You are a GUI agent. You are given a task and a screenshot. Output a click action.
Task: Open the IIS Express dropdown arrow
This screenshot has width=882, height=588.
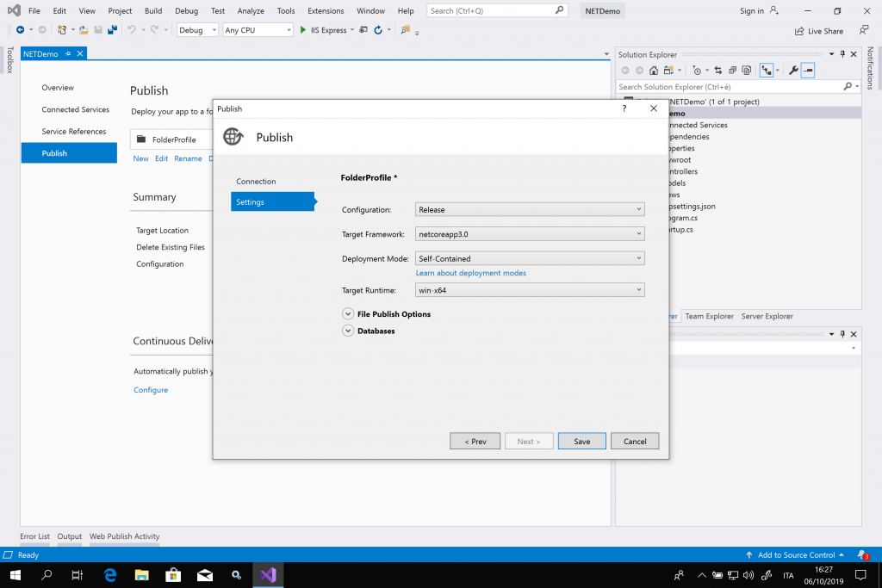[352, 30]
